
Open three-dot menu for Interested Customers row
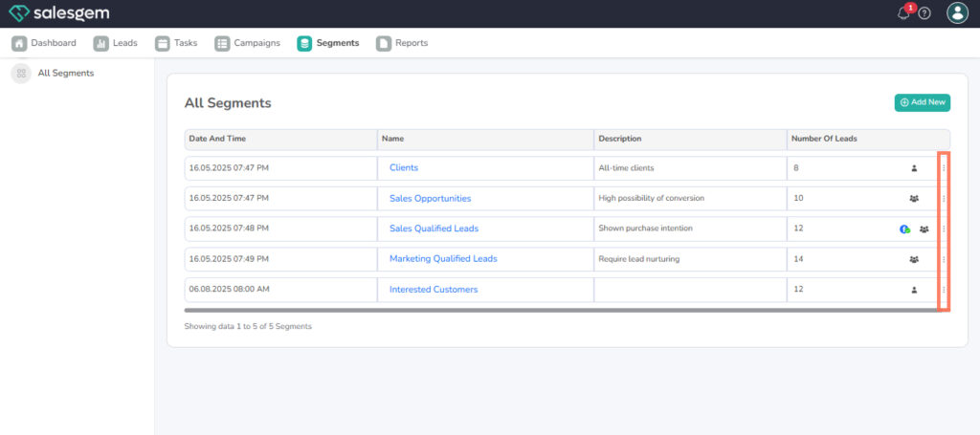944,290
